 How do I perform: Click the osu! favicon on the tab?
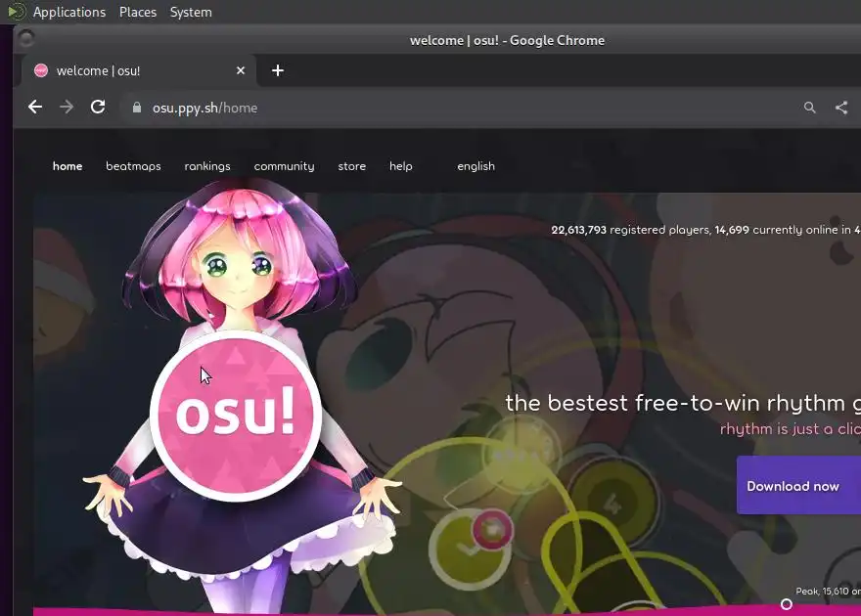click(x=41, y=70)
